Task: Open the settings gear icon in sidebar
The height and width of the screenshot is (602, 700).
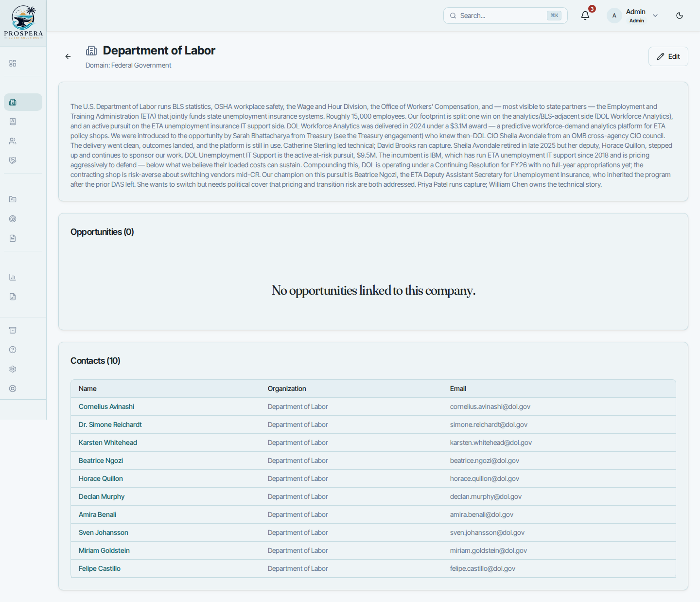Action: click(13, 369)
